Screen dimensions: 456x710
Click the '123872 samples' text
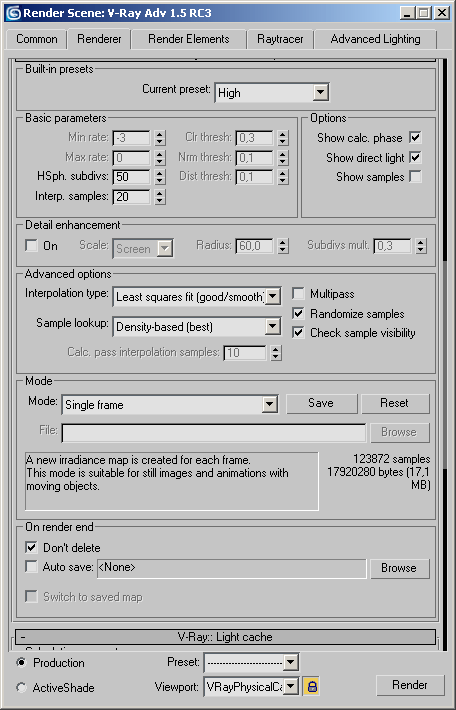392,459
